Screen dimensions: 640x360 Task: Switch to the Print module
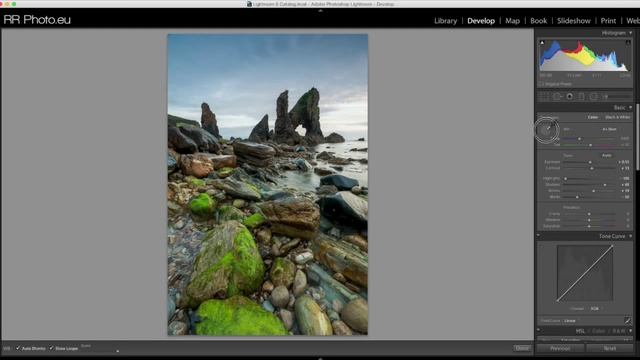point(608,21)
